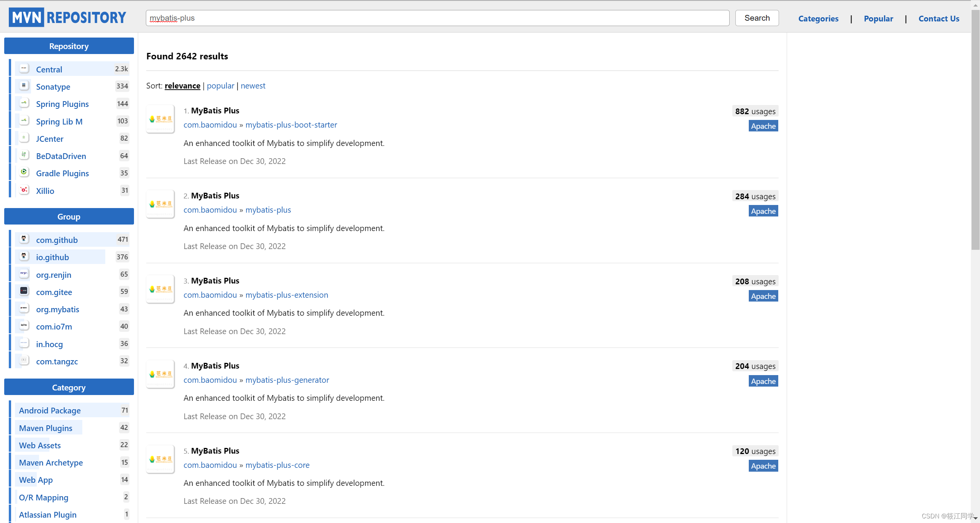
Task: Focus the mybatis-plus search input field
Action: (x=438, y=18)
